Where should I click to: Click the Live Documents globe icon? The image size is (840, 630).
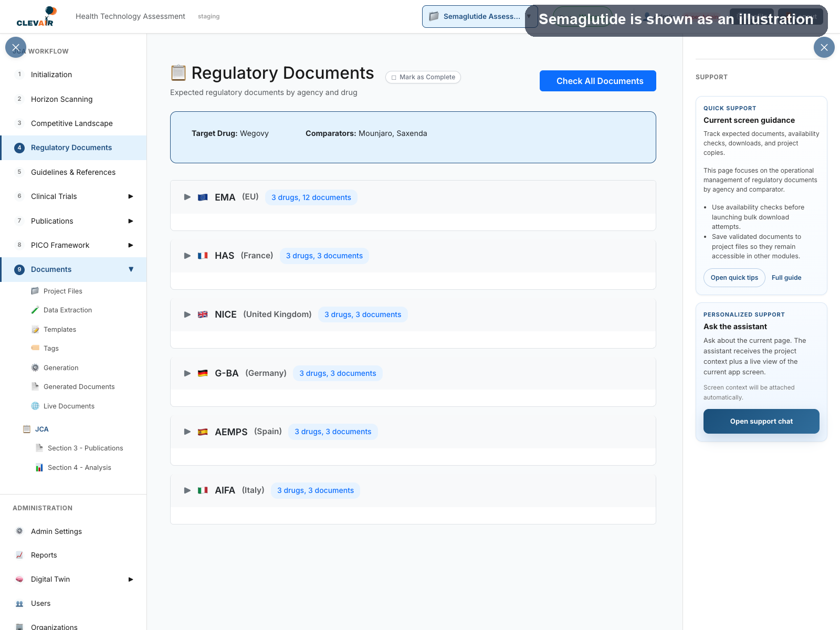tap(35, 406)
